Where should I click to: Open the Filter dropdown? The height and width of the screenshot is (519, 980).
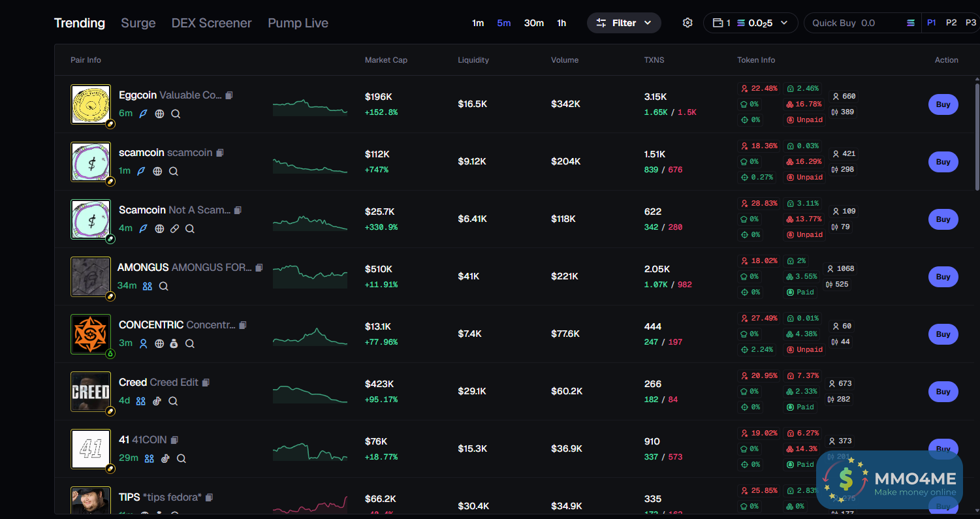624,23
